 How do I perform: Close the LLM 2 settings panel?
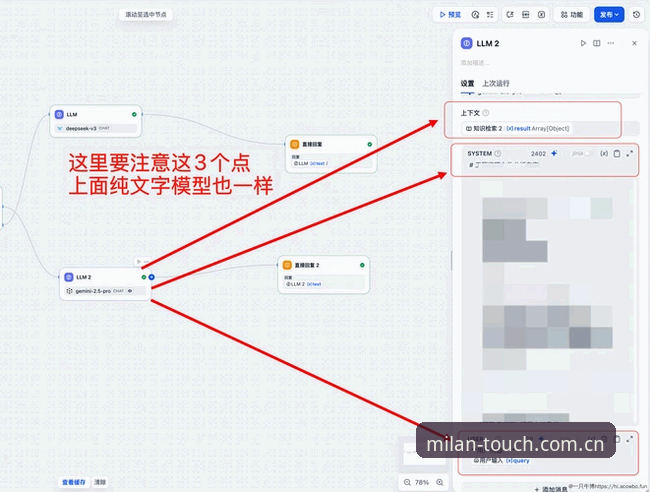tap(634, 43)
